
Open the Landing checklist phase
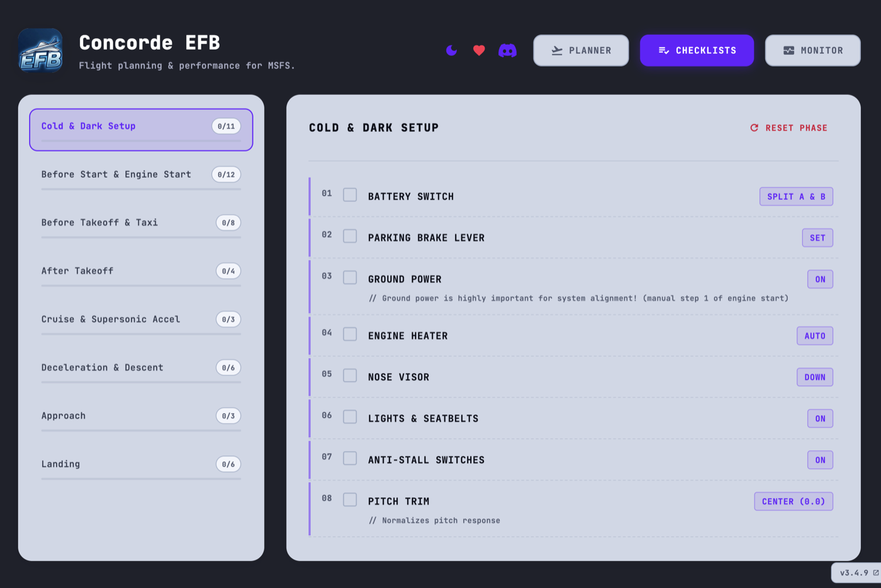coord(141,469)
